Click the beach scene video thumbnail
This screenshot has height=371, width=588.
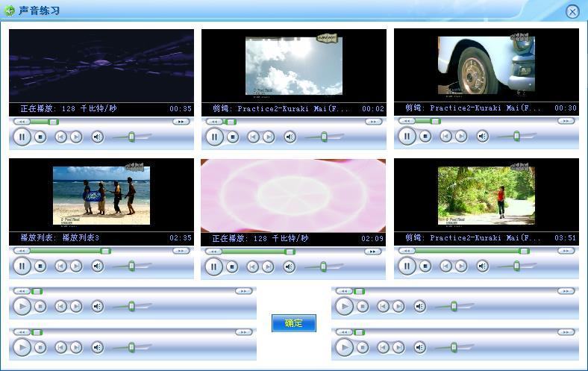pos(101,195)
